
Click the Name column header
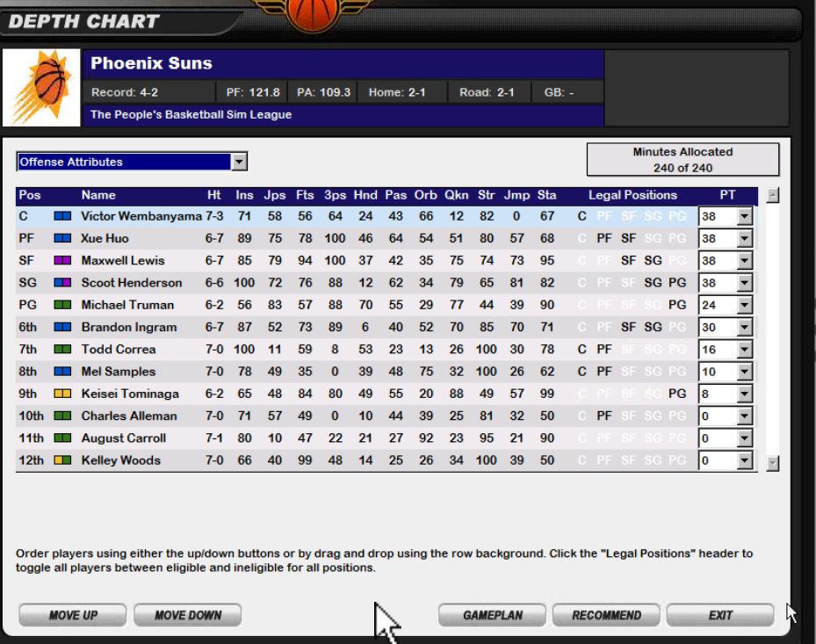[x=98, y=195]
